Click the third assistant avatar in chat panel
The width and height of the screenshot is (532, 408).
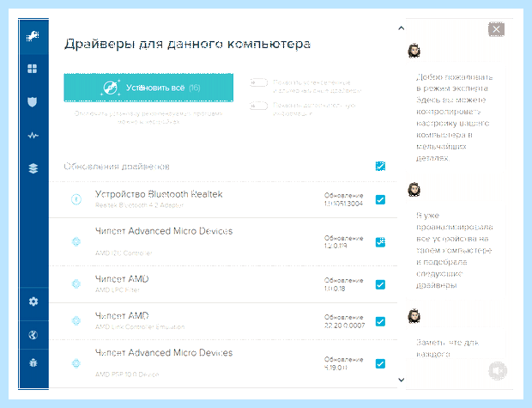point(414,316)
